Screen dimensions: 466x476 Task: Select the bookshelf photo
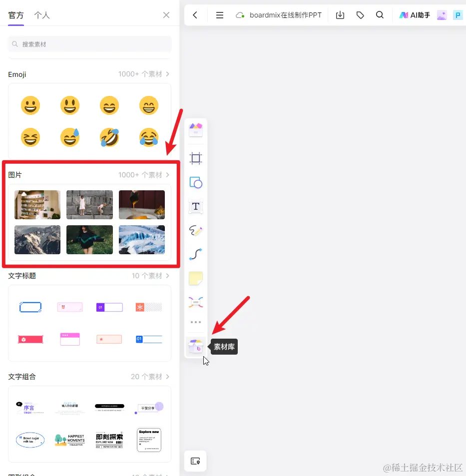(x=37, y=205)
